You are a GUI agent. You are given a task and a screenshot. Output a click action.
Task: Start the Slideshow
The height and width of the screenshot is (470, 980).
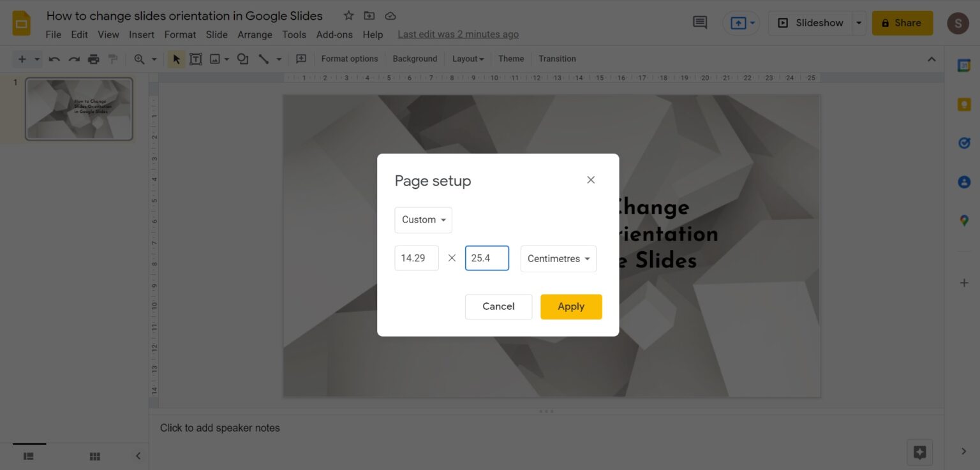pyautogui.click(x=810, y=23)
